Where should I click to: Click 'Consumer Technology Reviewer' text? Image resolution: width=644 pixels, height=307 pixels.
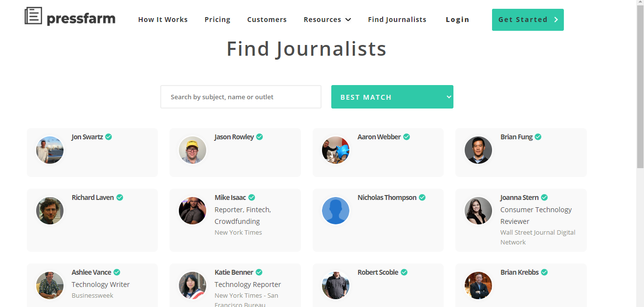[536, 216]
